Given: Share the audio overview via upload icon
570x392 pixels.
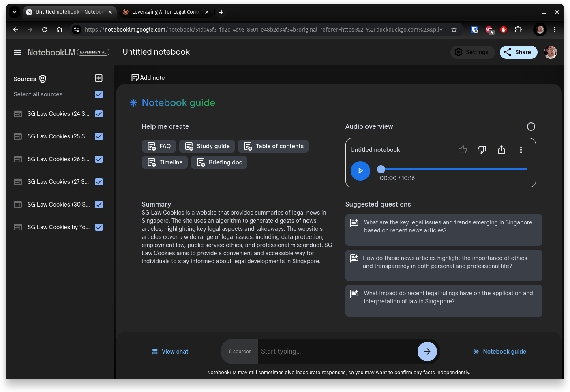Looking at the screenshot, I should (x=501, y=150).
